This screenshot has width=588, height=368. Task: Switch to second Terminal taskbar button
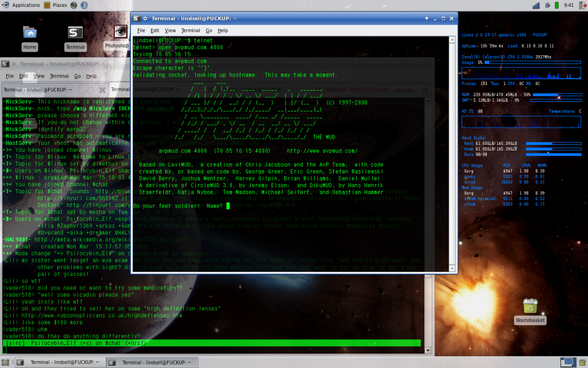click(156, 362)
